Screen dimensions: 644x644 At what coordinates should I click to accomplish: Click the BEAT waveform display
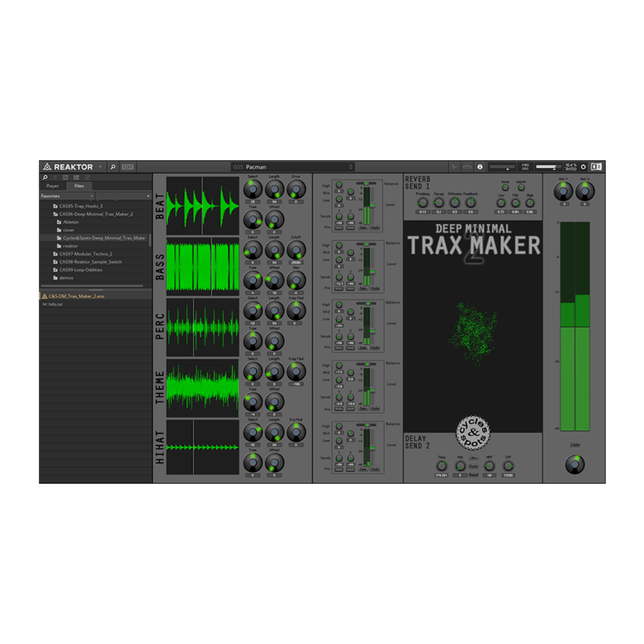[x=203, y=206]
